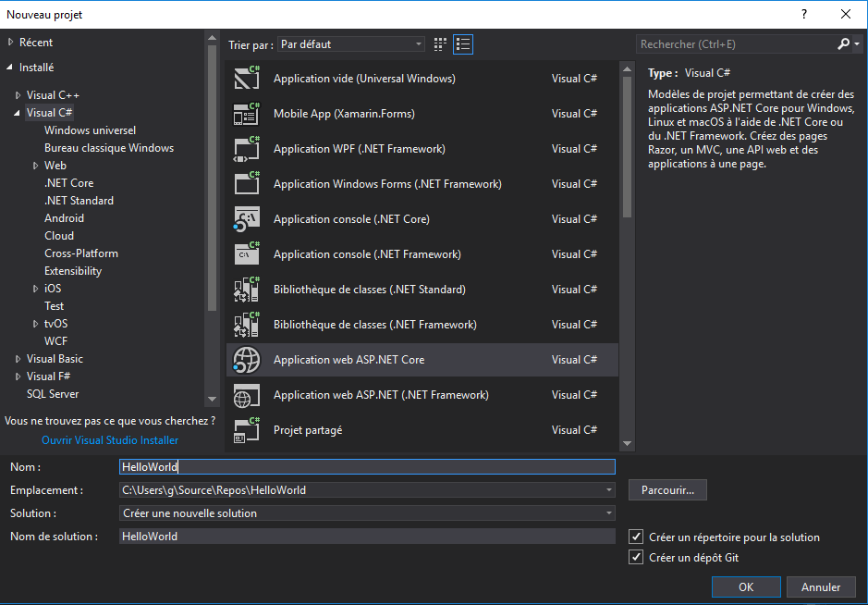The width and height of the screenshot is (868, 605).
Task: Select the WCF category
Action: (55, 340)
